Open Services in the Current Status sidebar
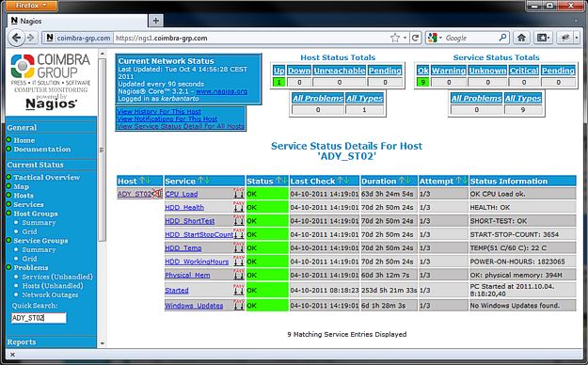Image resolution: width=588 pixels, height=365 pixels. point(28,204)
